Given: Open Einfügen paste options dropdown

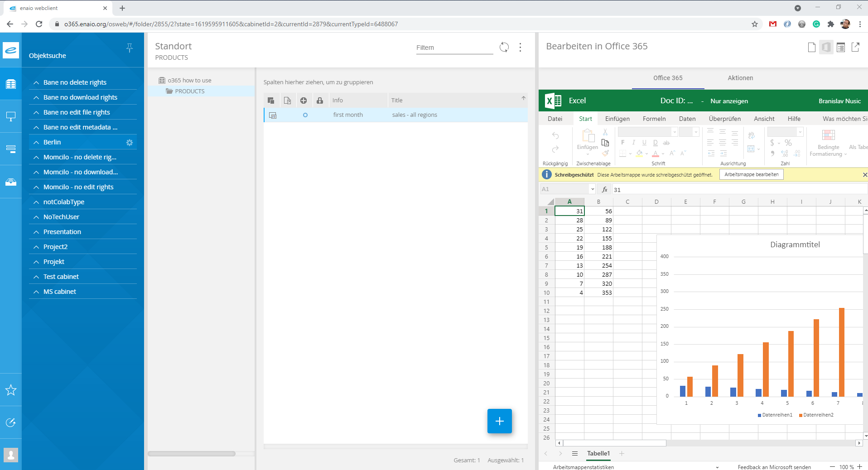Looking at the screenshot, I should click(588, 154).
